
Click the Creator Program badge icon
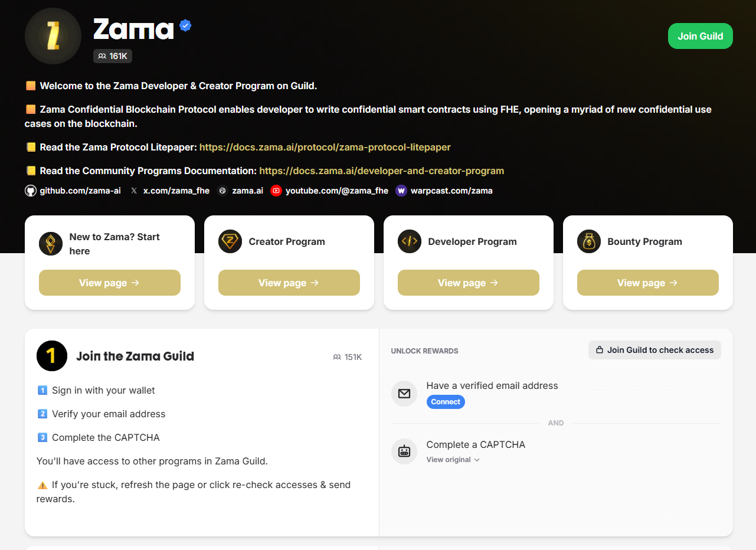[230, 241]
